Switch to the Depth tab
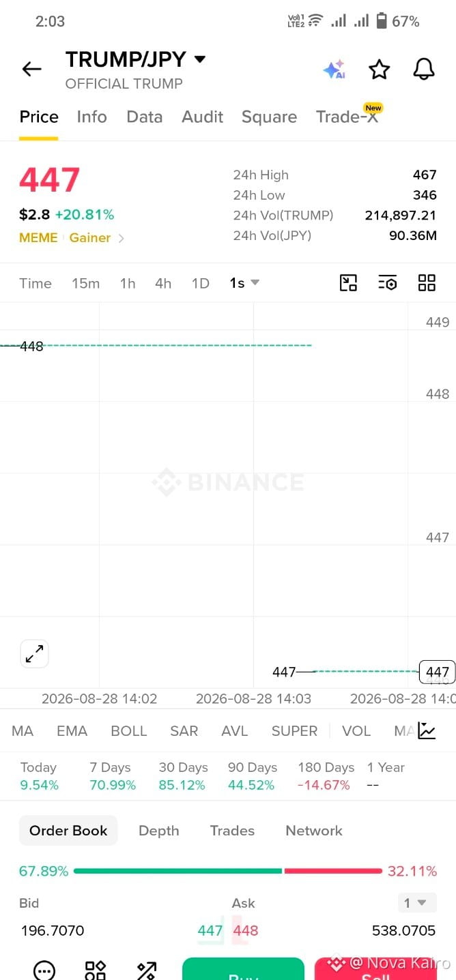456x980 pixels. point(158,831)
